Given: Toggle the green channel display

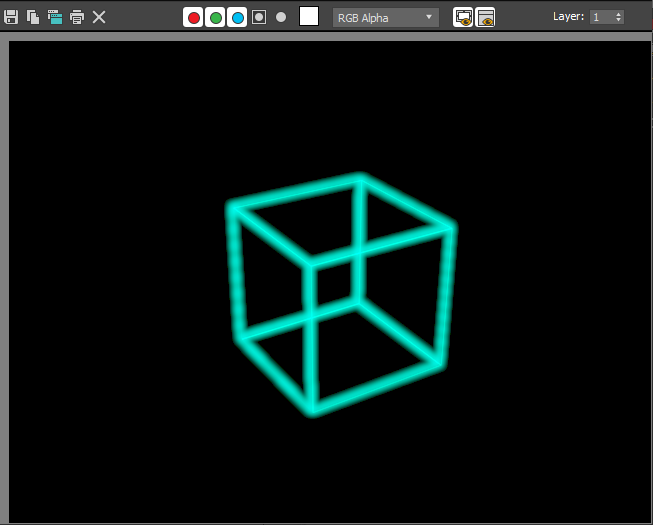Looking at the screenshot, I should click(215, 17).
